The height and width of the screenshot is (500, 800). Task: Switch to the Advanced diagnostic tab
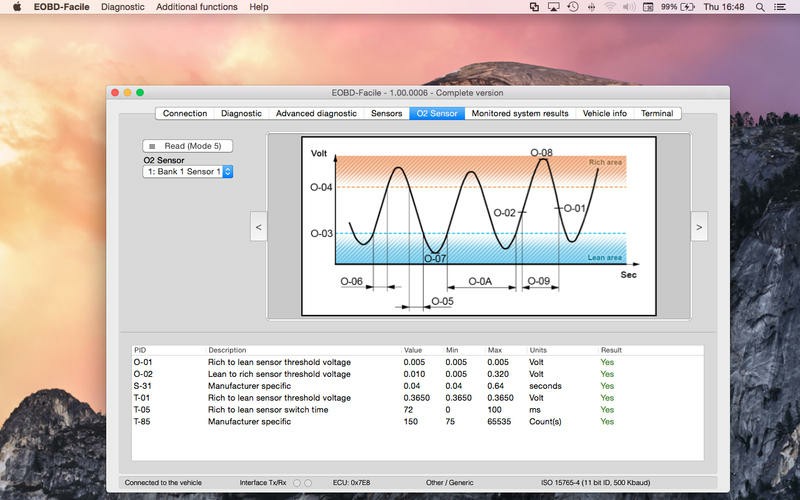coord(316,113)
